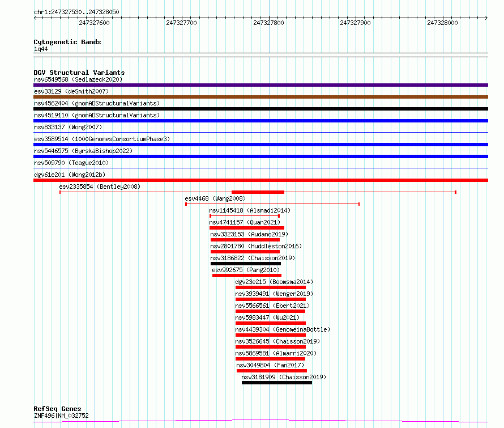Open nsv3049804 (Fan2017) label
The height and width of the screenshot is (428, 504).
click(270, 365)
